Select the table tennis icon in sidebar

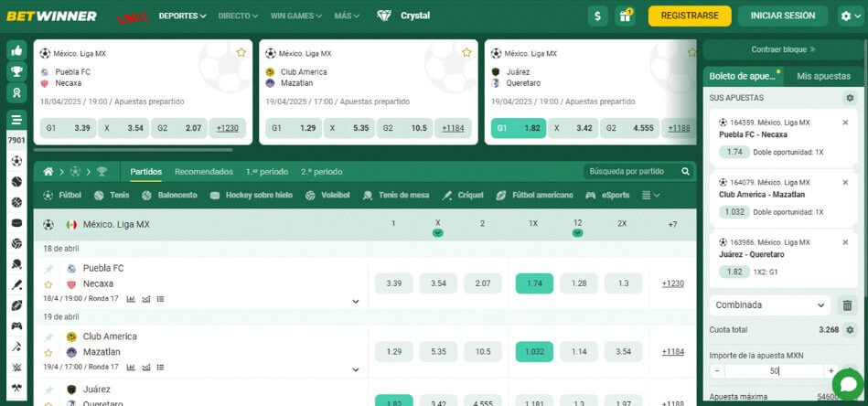pos(16,264)
